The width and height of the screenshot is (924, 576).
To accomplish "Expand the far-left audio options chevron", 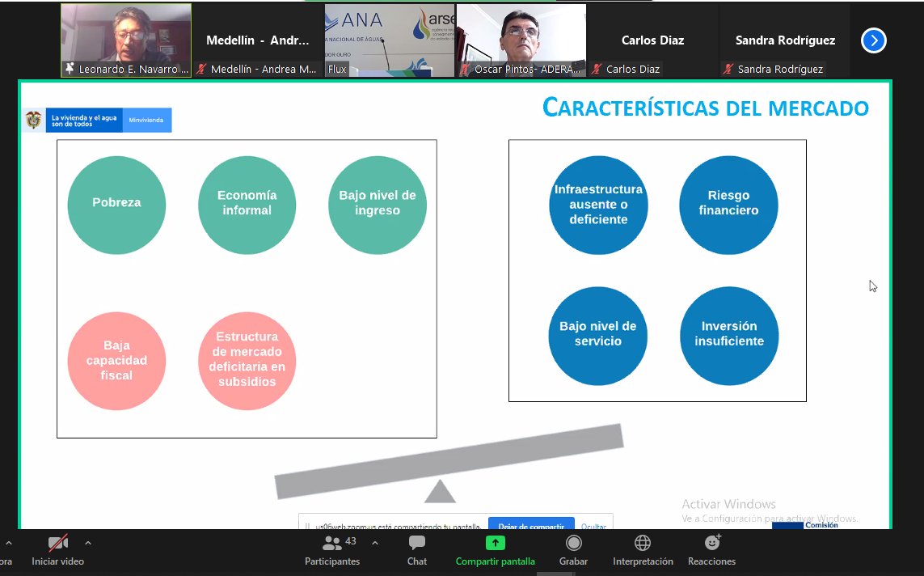I will click(x=7, y=542).
